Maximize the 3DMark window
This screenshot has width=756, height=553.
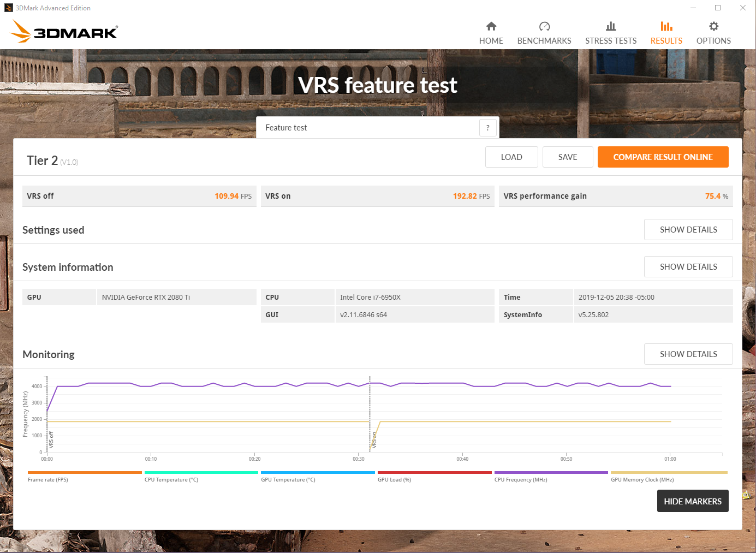[718, 8]
